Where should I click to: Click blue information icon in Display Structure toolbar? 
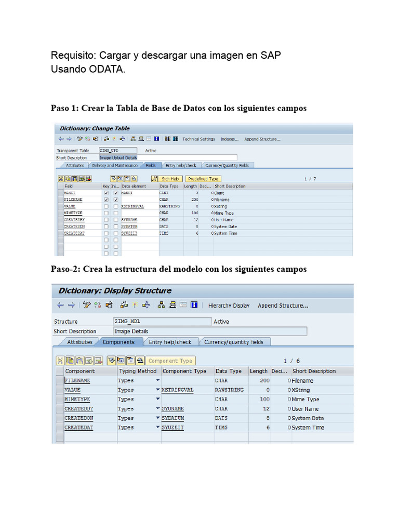coord(194,305)
